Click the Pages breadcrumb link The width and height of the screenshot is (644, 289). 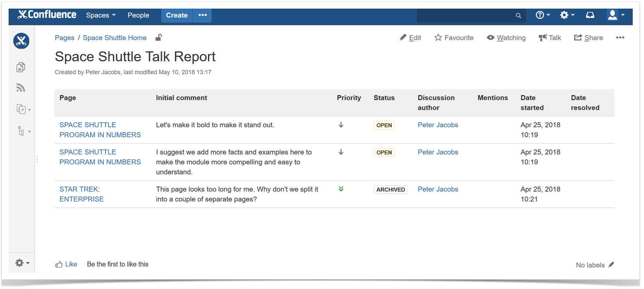[65, 38]
